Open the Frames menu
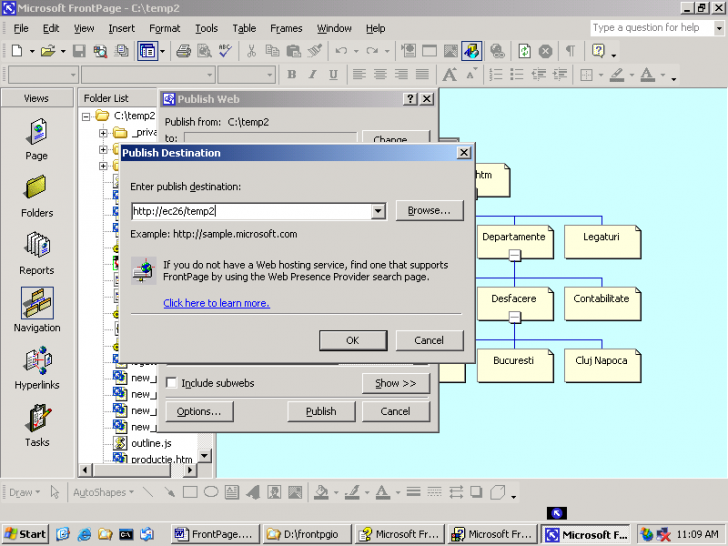Screen dimensions: 728x546 coord(286,28)
